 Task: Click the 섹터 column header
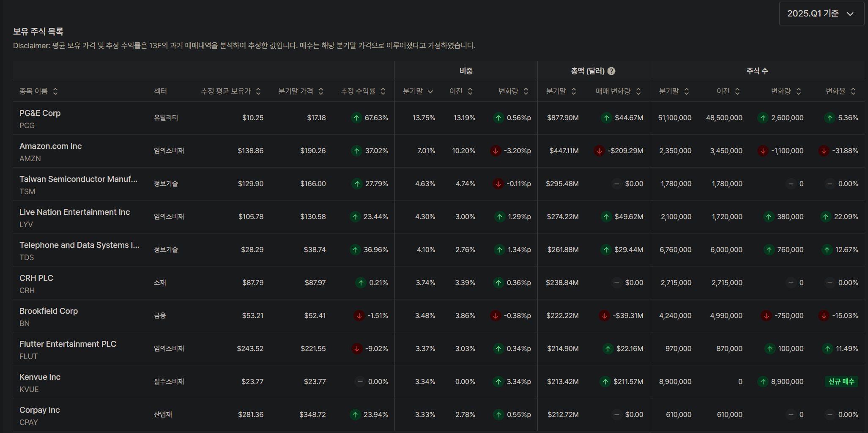160,91
